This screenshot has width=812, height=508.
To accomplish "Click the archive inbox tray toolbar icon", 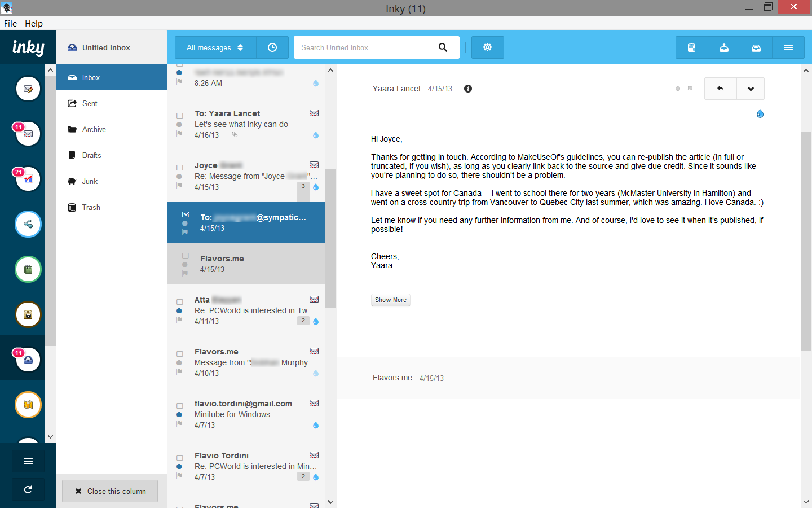I will pos(756,48).
